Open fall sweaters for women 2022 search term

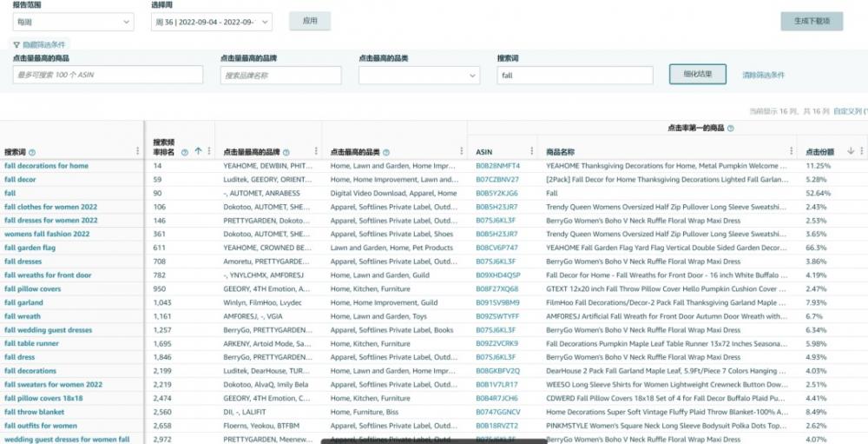[x=53, y=385]
